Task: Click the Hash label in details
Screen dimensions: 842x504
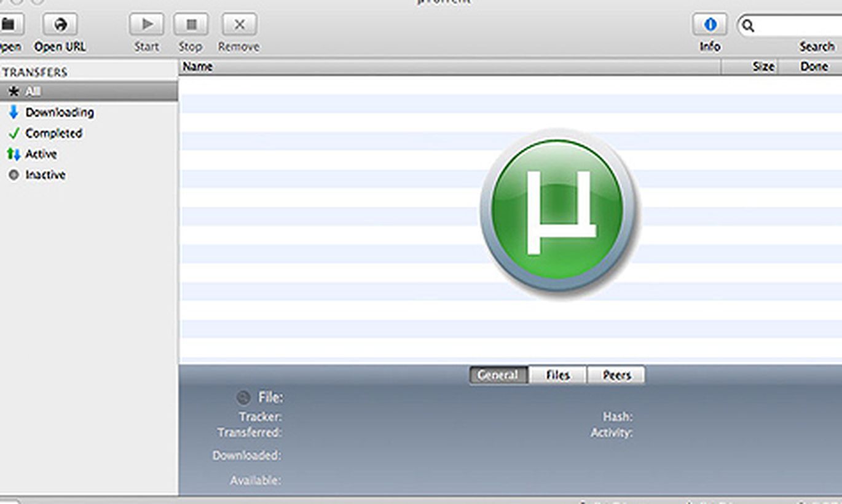Action: [618, 417]
